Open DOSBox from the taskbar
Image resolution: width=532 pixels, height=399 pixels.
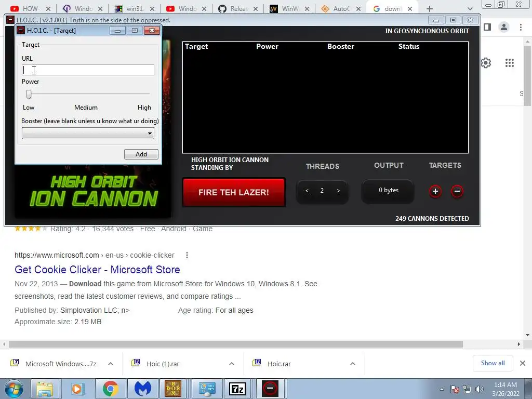click(x=173, y=389)
